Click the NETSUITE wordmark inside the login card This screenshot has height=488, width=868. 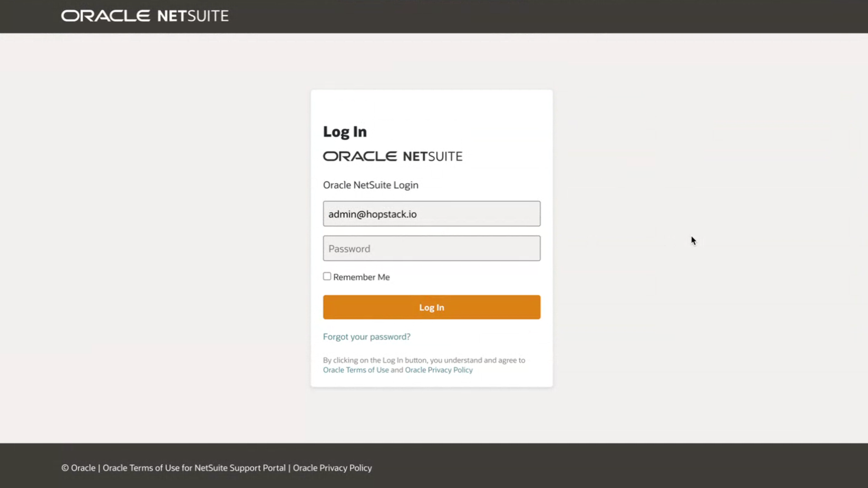coord(432,156)
